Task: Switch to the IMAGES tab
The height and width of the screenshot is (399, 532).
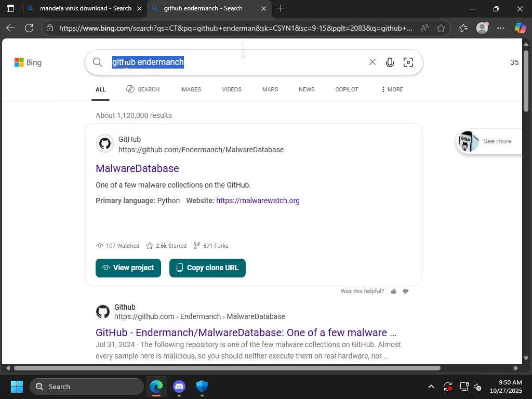Action: coord(191,89)
